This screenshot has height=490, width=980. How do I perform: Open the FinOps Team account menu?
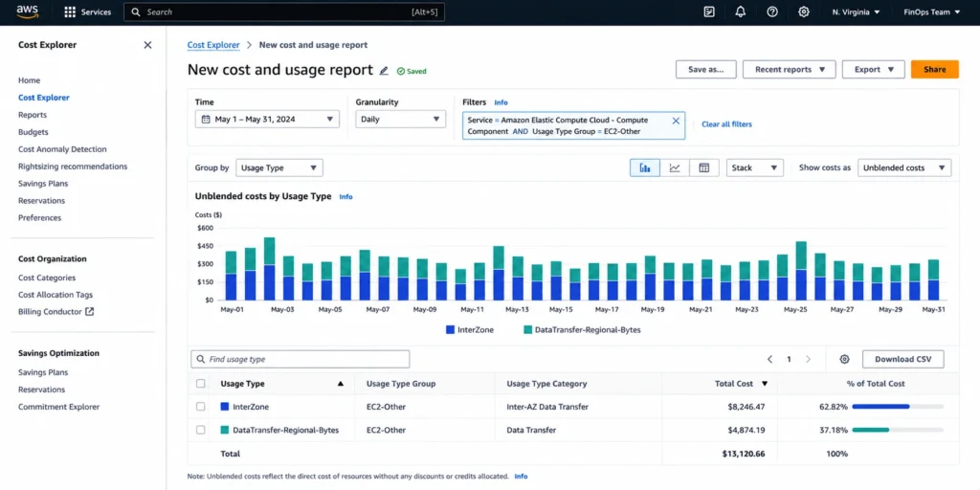(x=932, y=11)
